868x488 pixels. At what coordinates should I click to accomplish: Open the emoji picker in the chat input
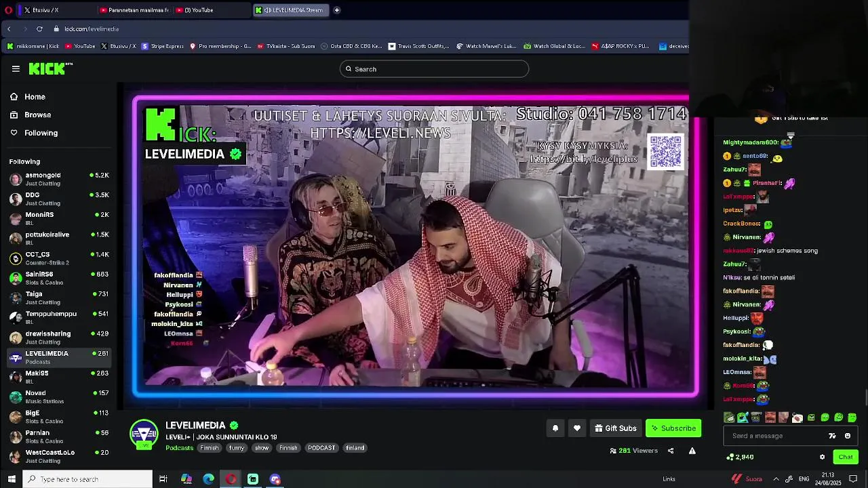[x=848, y=436]
